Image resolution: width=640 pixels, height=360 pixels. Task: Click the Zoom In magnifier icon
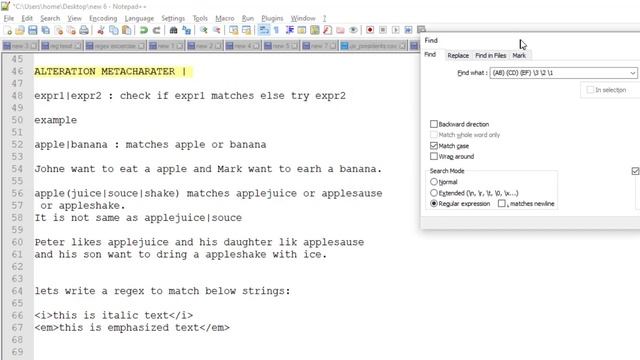tap(204, 30)
